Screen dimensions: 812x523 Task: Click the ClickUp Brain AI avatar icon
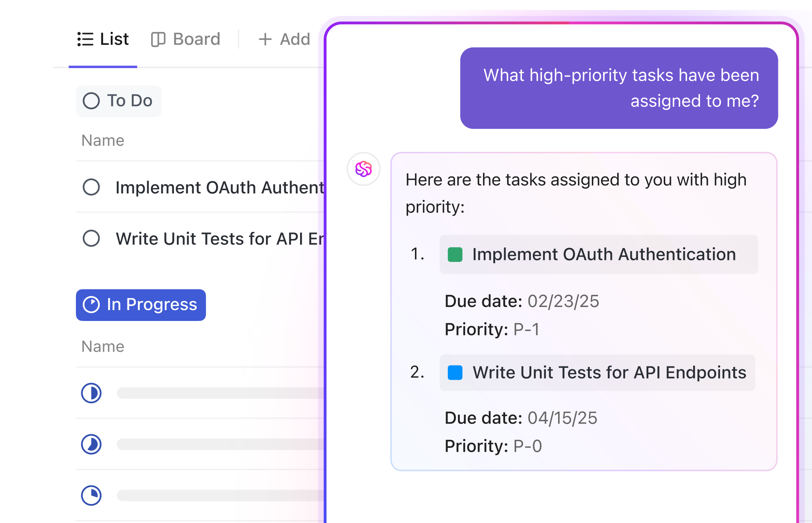pyautogui.click(x=363, y=169)
